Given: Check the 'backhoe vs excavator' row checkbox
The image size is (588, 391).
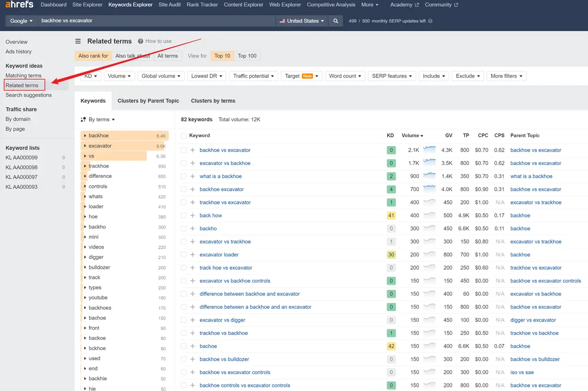Looking at the screenshot, I should (184, 150).
